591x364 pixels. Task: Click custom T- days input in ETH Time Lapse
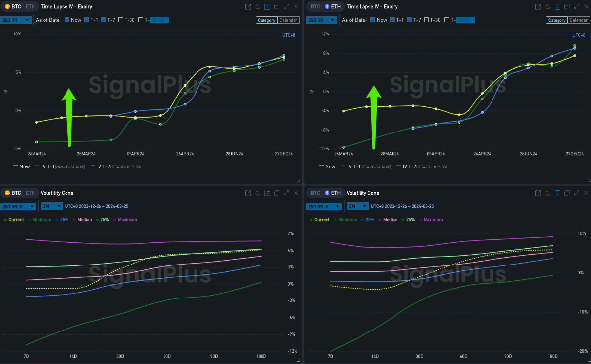(x=464, y=20)
